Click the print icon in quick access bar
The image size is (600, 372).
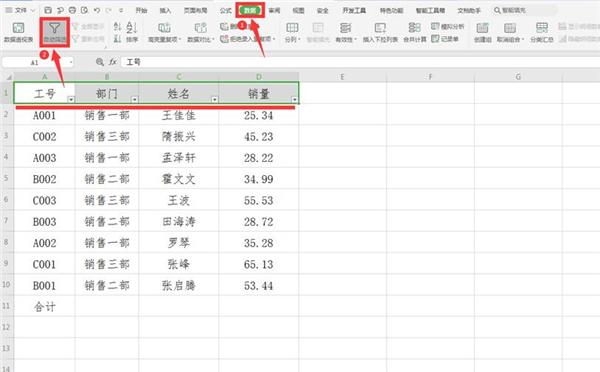(72, 10)
